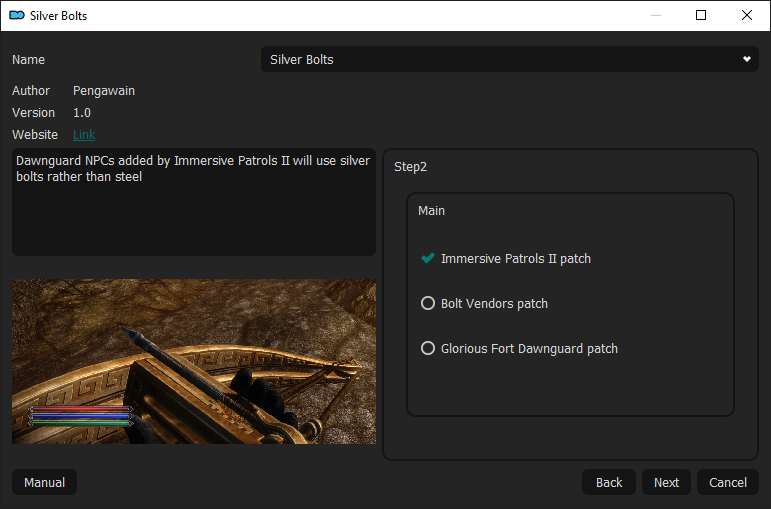Click the Mod Organizer app icon in title bar
Image resolution: width=771 pixels, height=509 pixels.
click(x=17, y=15)
